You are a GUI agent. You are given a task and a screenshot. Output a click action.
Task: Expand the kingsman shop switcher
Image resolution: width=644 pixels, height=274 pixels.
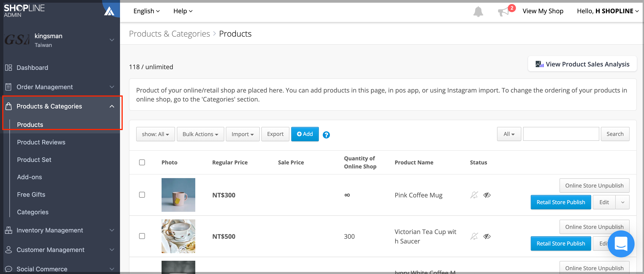point(112,40)
